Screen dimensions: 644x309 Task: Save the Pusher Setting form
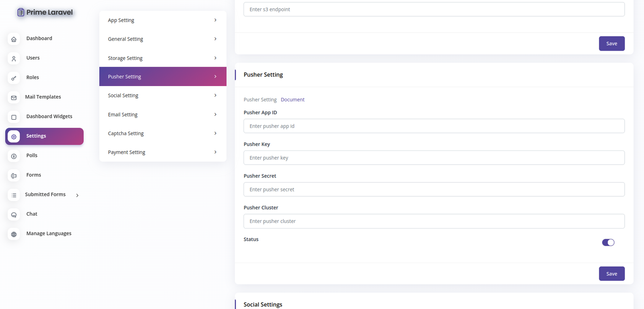611,274
